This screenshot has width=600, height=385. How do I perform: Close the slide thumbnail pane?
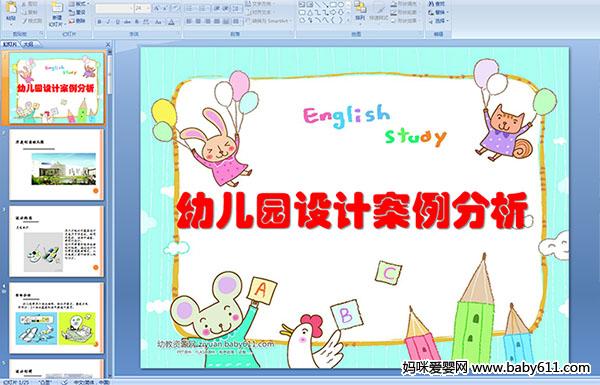coord(108,44)
